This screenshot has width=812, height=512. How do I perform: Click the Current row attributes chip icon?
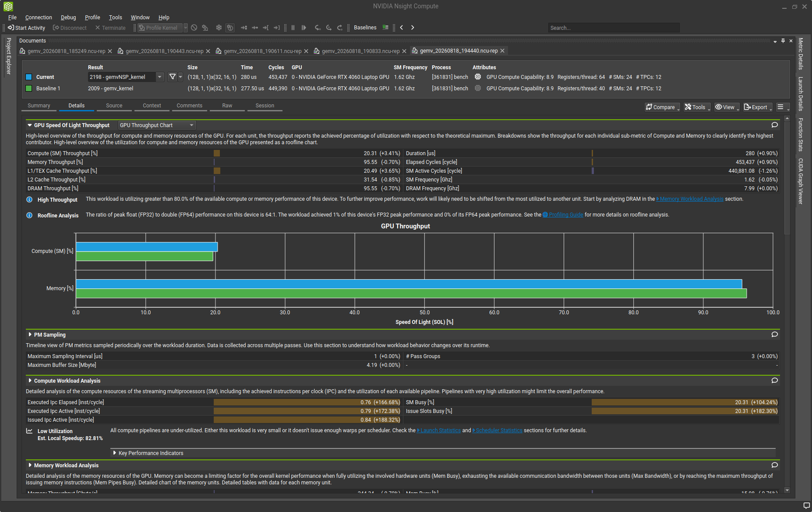tap(478, 77)
